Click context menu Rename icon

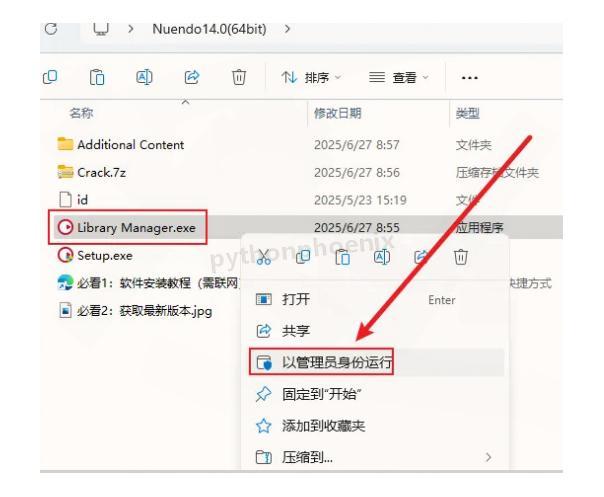[382, 257]
